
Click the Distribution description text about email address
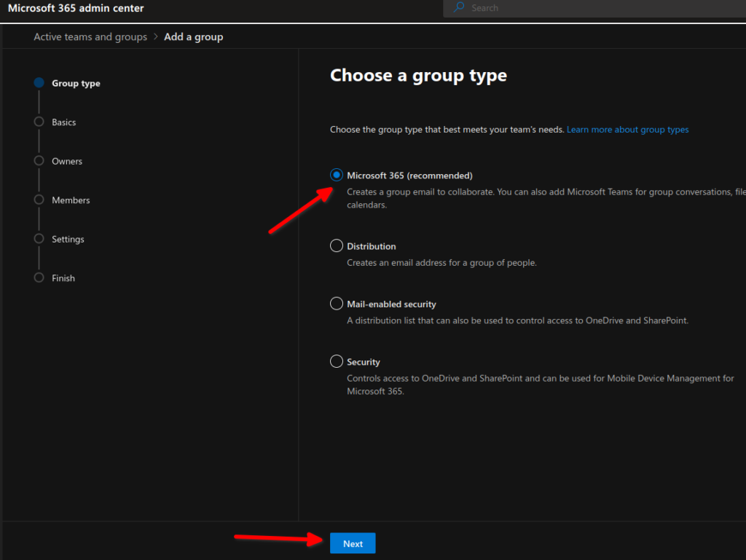pos(441,262)
